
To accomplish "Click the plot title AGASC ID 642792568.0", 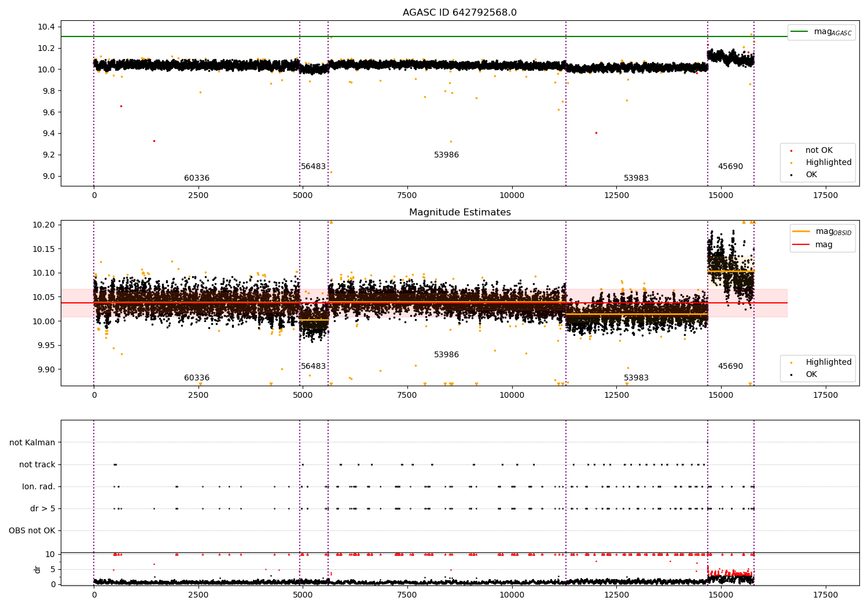I will pos(460,13).
